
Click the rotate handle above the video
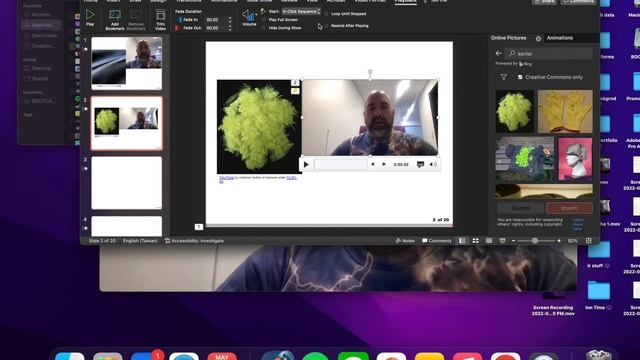(x=370, y=72)
